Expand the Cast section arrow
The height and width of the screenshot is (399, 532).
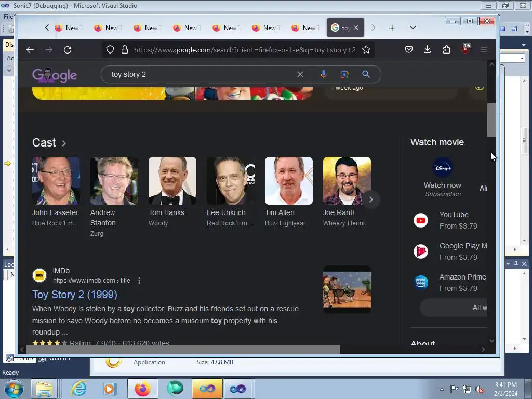coord(64,143)
